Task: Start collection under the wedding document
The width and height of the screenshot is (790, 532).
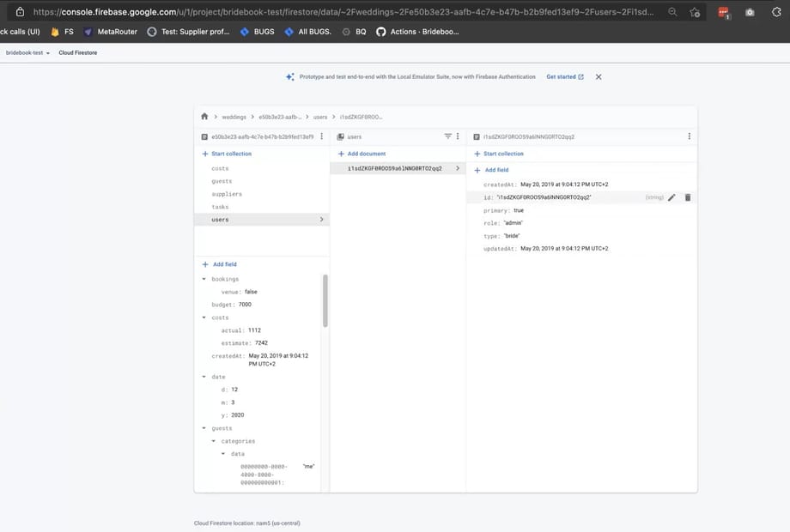Action: click(x=227, y=154)
